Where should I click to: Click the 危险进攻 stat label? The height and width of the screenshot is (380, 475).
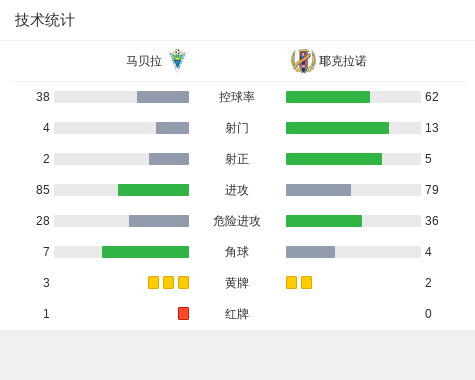point(237,221)
